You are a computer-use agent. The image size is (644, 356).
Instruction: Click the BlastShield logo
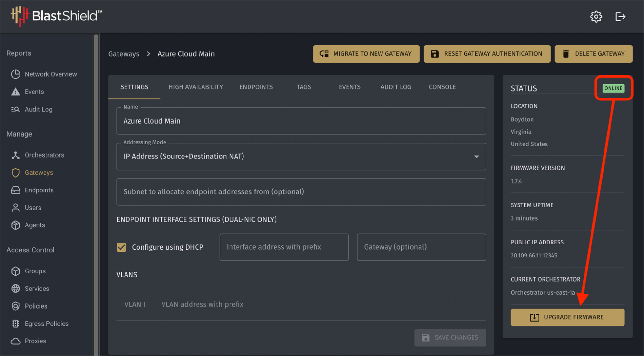click(x=56, y=16)
